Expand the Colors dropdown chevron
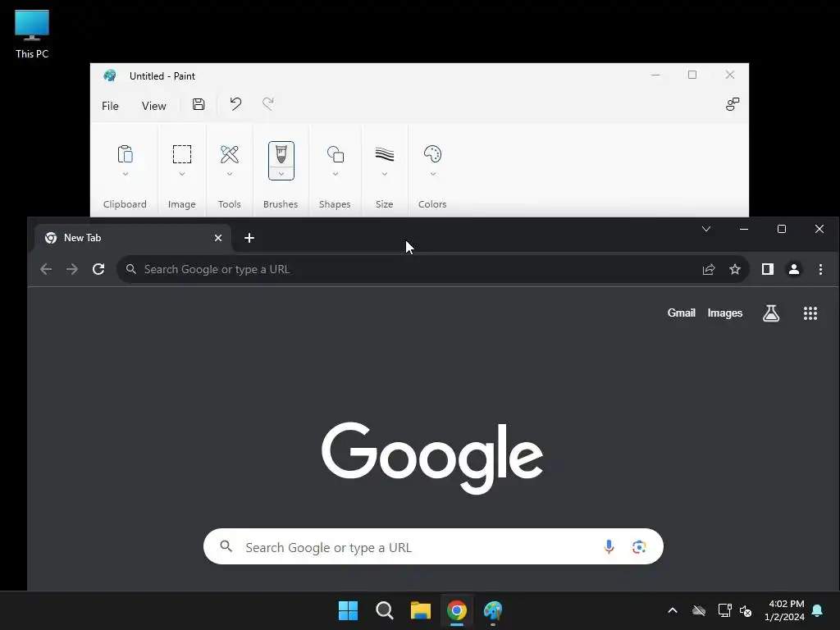 [x=433, y=174]
